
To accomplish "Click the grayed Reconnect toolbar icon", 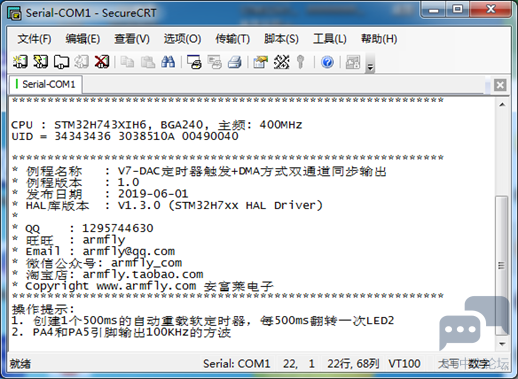I will 81,62.
